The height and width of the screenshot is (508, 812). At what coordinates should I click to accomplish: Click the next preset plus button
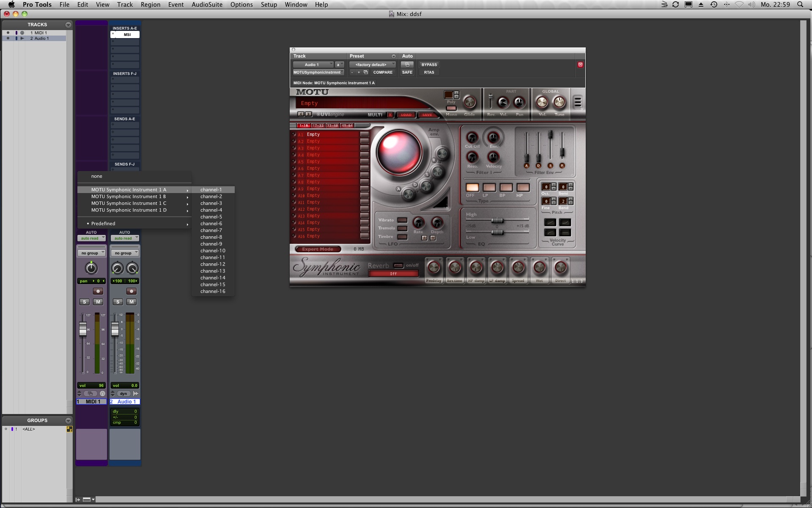coord(359,72)
